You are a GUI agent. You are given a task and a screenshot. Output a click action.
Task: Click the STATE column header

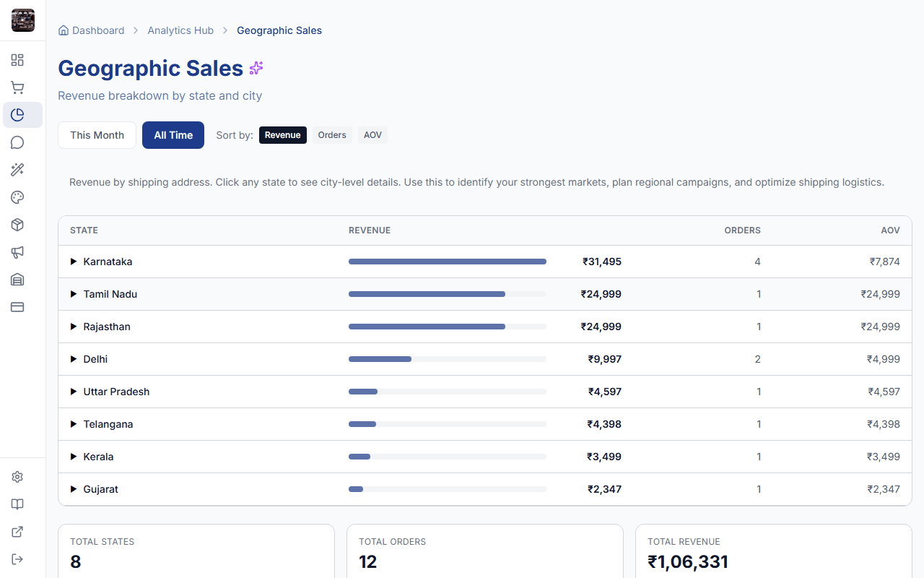[84, 230]
